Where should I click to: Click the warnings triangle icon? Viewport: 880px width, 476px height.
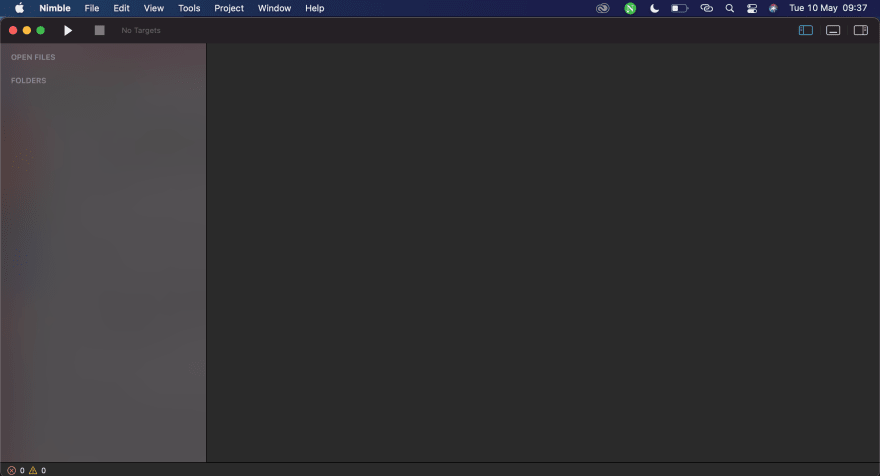(33, 470)
